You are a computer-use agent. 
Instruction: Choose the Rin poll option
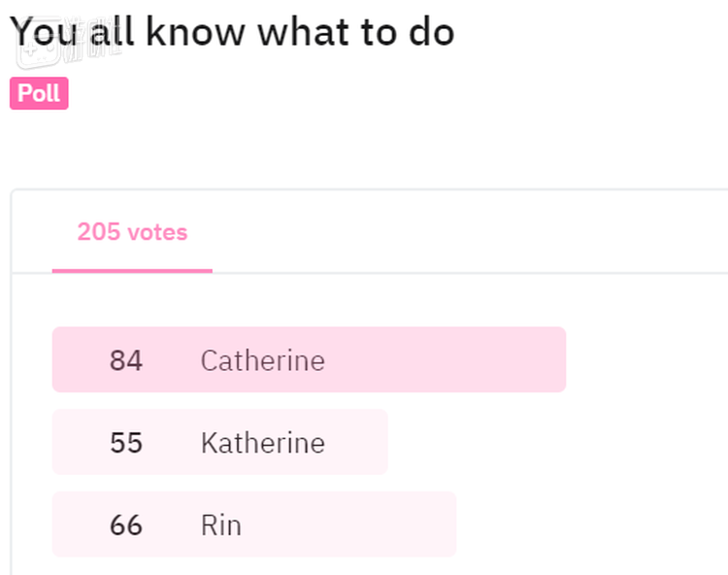click(x=253, y=525)
